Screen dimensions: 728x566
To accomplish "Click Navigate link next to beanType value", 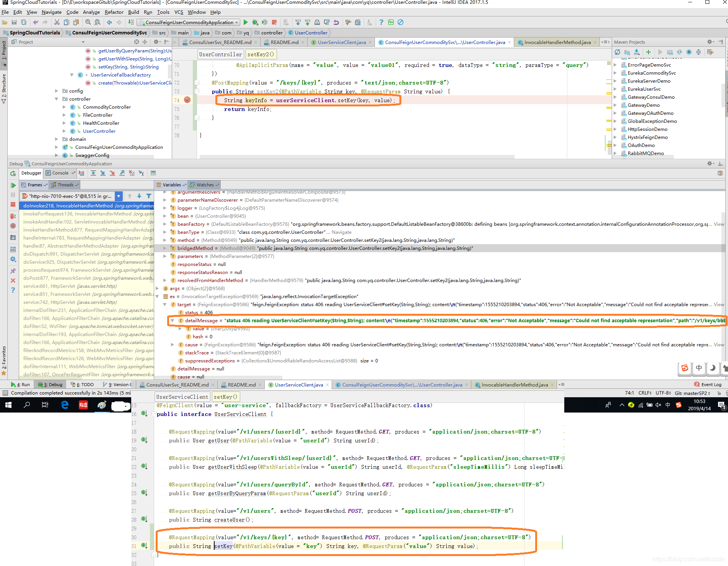I will [x=342, y=232].
